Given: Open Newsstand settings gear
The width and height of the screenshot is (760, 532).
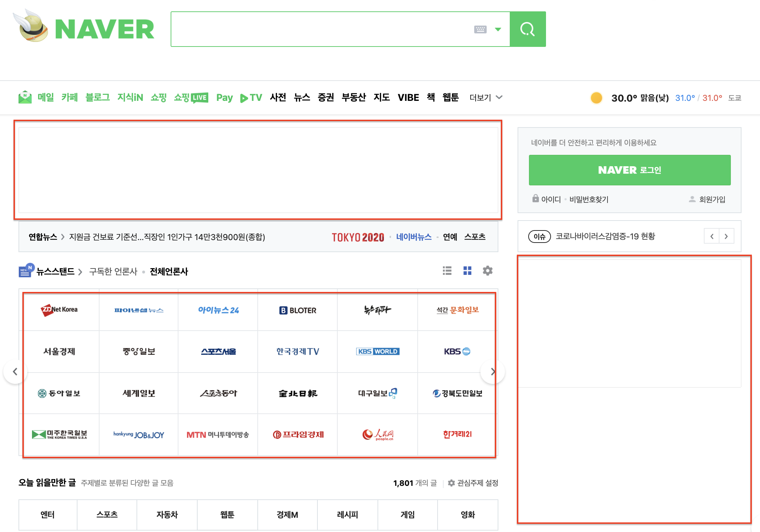Looking at the screenshot, I should point(488,271).
